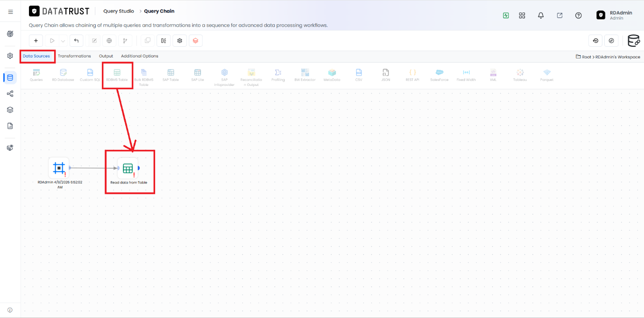644x318 pixels.
Task: Switch to the Data Sources tab
Action: [36, 56]
